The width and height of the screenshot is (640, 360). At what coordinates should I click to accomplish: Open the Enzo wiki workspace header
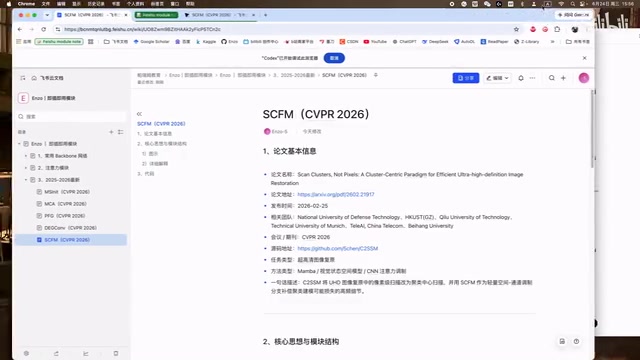[47, 98]
